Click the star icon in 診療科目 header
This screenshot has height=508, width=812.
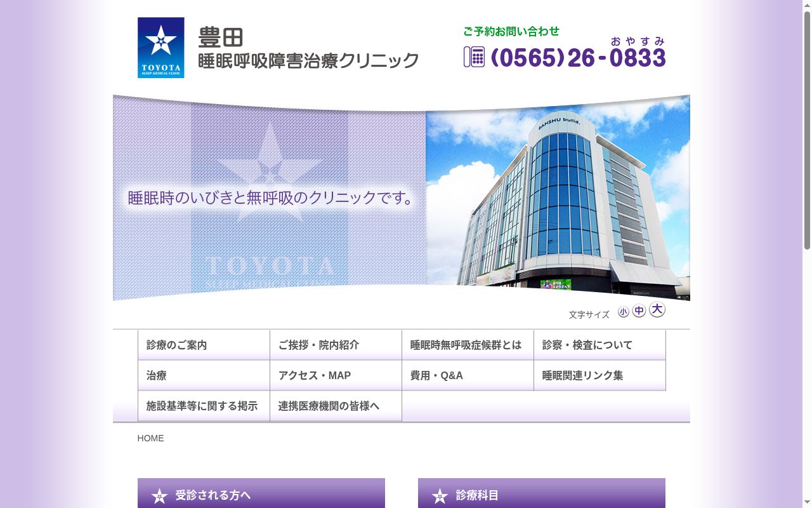click(x=440, y=497)
